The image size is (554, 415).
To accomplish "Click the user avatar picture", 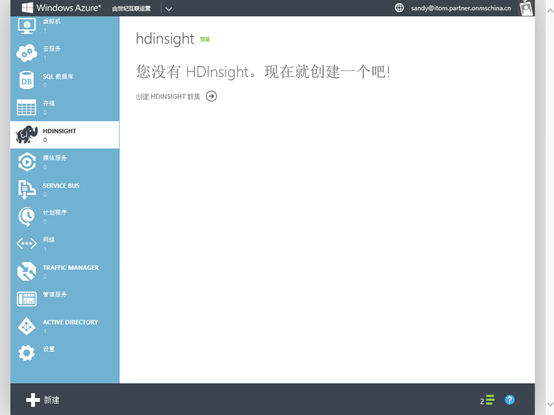I will point(526,8).
